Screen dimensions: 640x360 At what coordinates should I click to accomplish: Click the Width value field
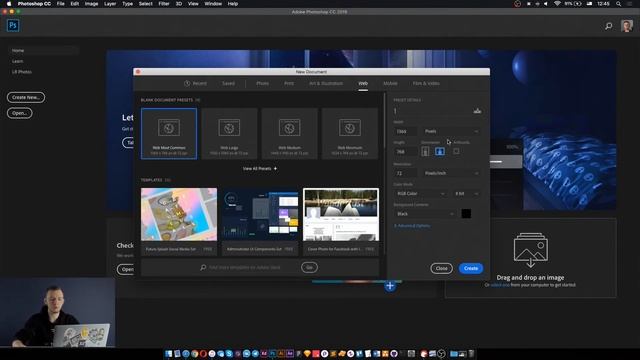tap(405, 131)
